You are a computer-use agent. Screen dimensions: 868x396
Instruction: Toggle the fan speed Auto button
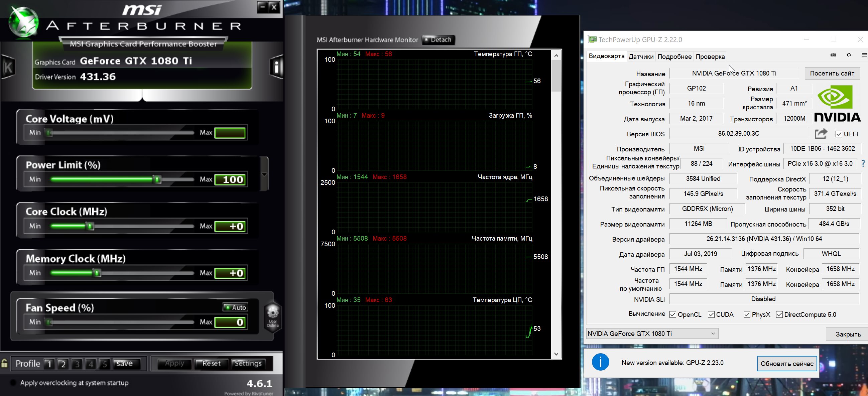pos(236,307)
